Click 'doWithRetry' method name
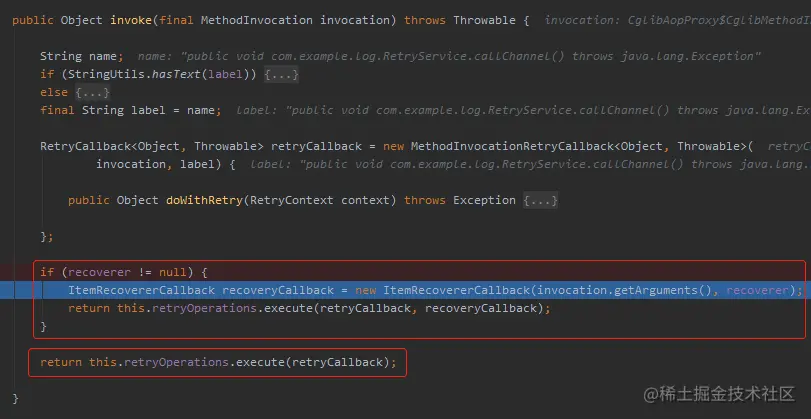 pyautogui.click(x=204, y=200)
